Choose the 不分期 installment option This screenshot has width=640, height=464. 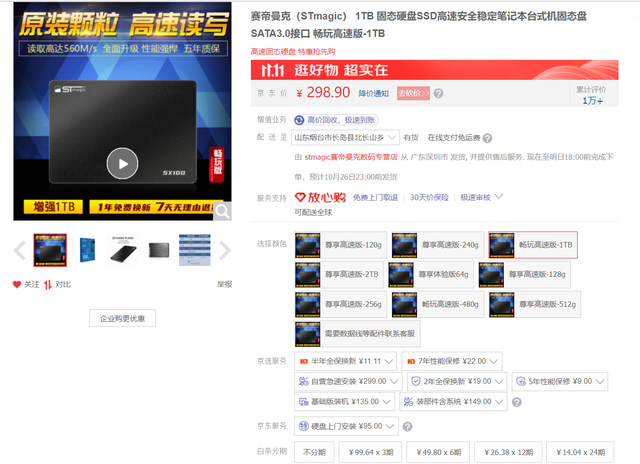tap(314, 452)
